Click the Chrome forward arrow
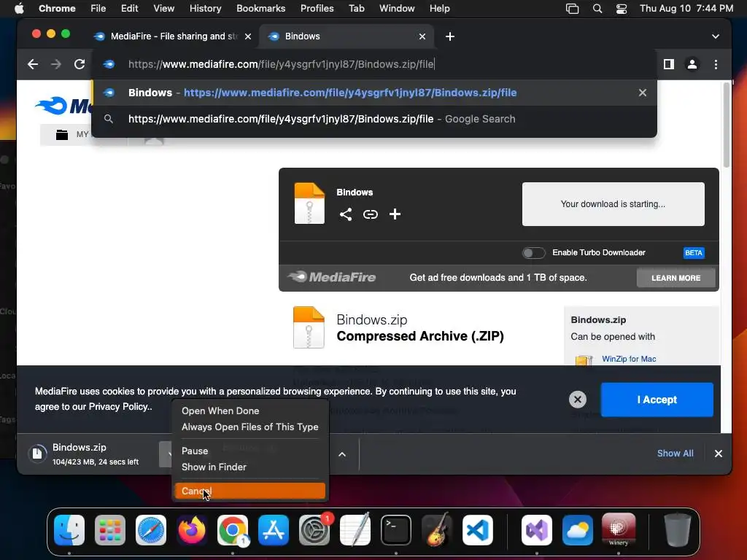The height and width of the screenshot is (560, 747). (56, 64)
